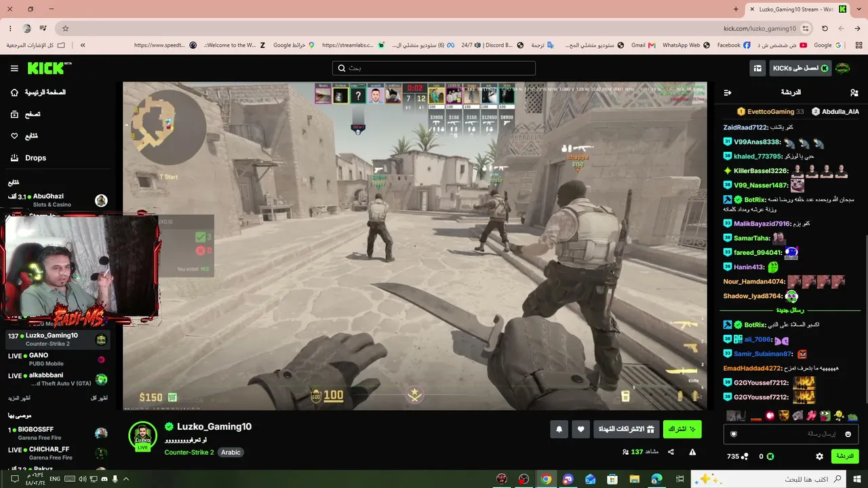Open alkabbbani channel in sidebar

click(x=58, y=379)
